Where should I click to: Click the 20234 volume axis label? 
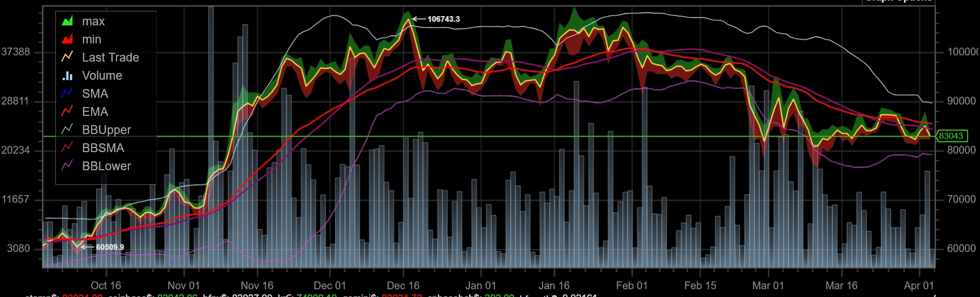point(16,150)
